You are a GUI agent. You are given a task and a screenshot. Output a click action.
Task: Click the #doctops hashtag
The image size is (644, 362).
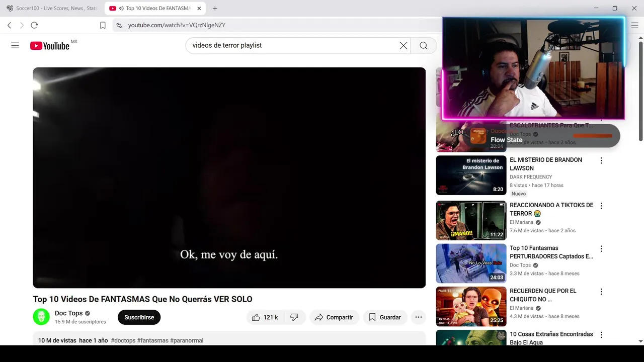[x=123, y=340]
